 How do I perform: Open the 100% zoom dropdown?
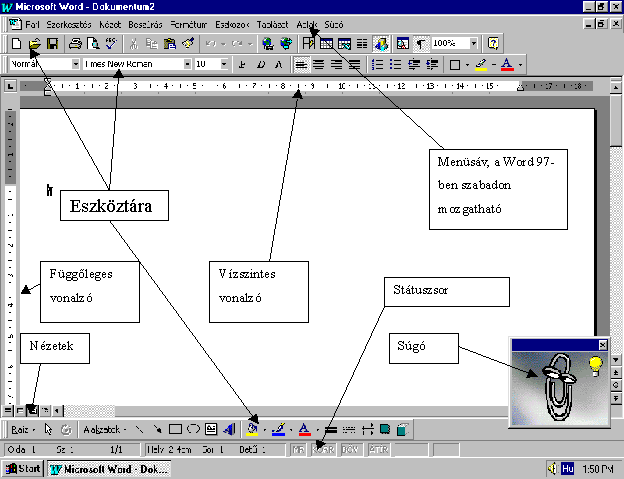point(474,43)
